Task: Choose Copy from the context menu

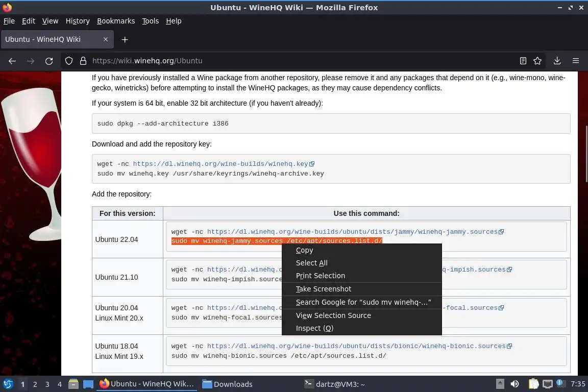Action: 361,250
